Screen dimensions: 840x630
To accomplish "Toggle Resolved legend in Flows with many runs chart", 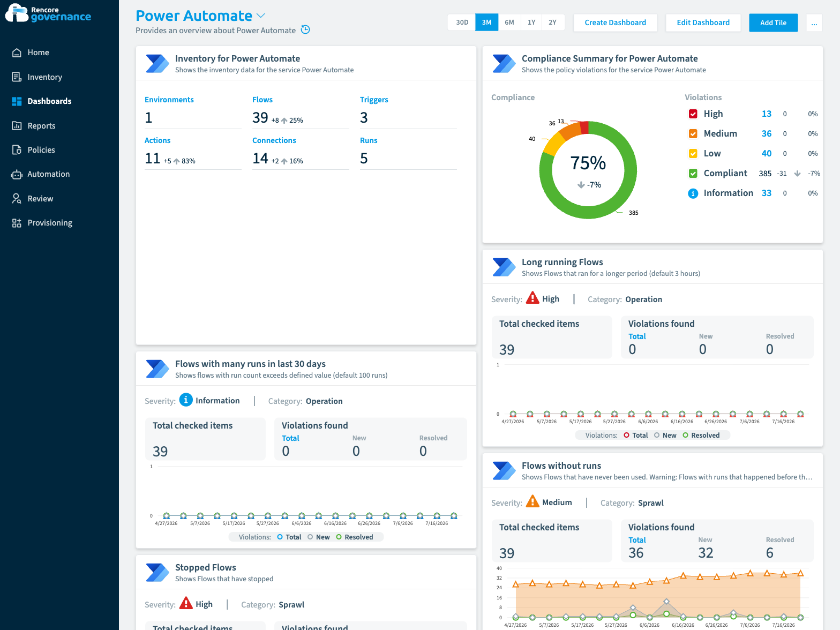I will [x=355, y=537].
